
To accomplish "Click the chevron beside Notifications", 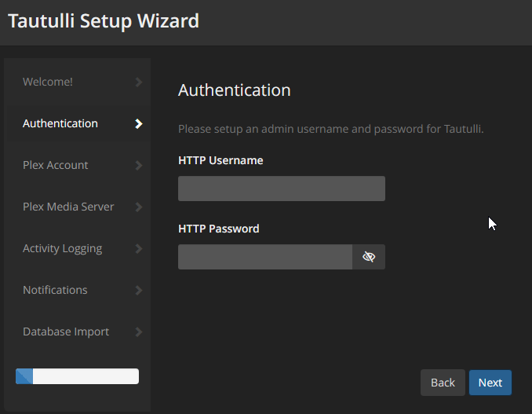I will tap(139, 290).
